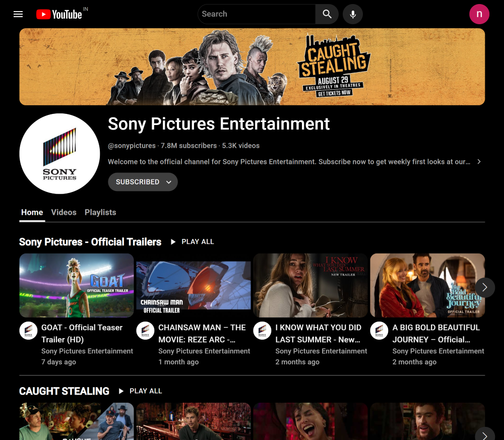This screenshot has height=440, width=504.
Task: Play all Caught Stealing videos
Action: 140,391
